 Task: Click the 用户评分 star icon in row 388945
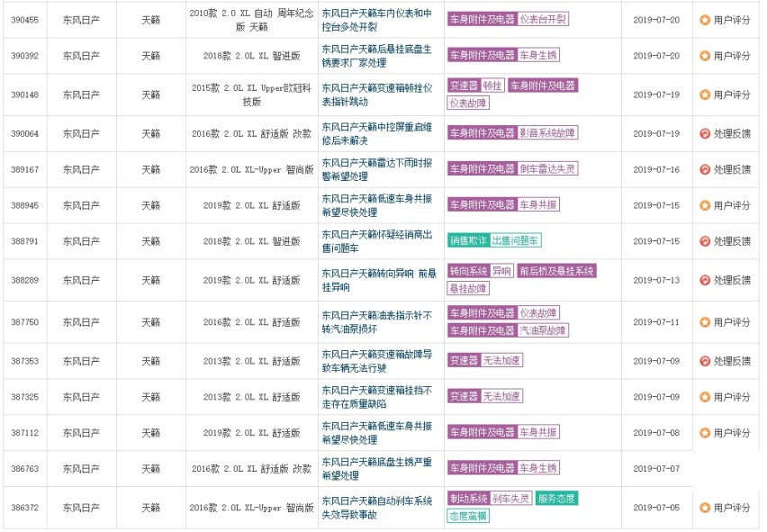tap(704, 205)
